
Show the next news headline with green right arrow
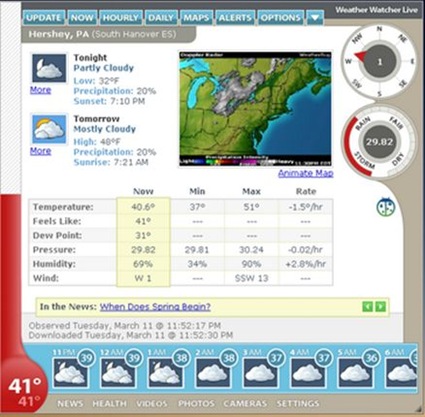380,306
